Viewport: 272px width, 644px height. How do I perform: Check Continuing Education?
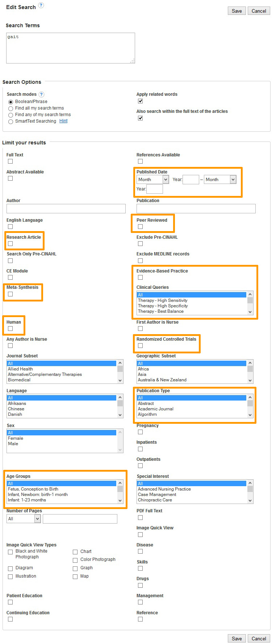tap(10, 619)
